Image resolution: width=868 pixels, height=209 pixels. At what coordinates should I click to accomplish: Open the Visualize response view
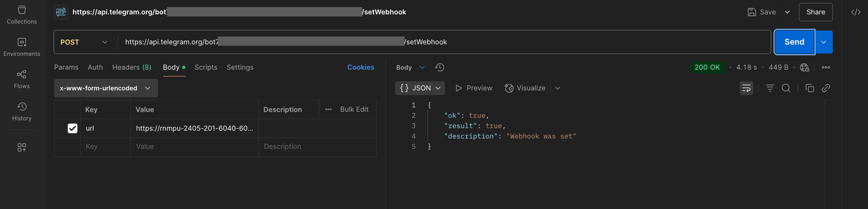click(525, 88)
